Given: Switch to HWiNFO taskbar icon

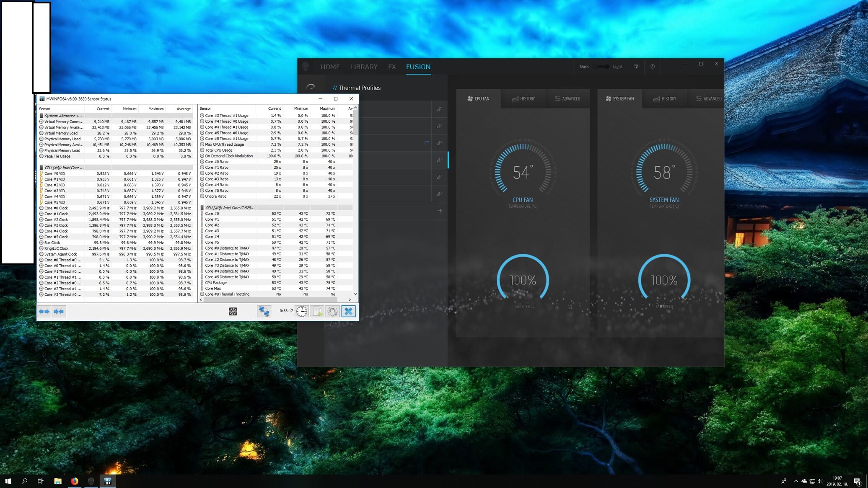Looking at the screenshot, I should 108,481.
